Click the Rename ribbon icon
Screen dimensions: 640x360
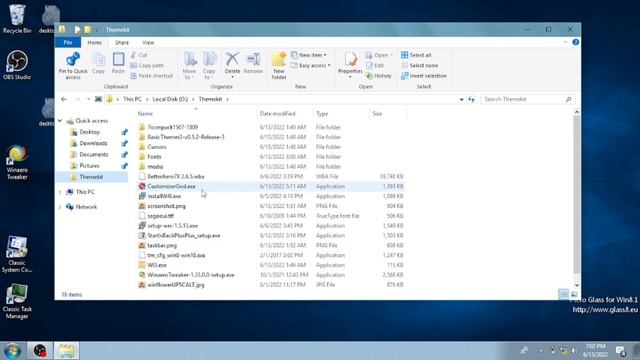tap(253, 59)
